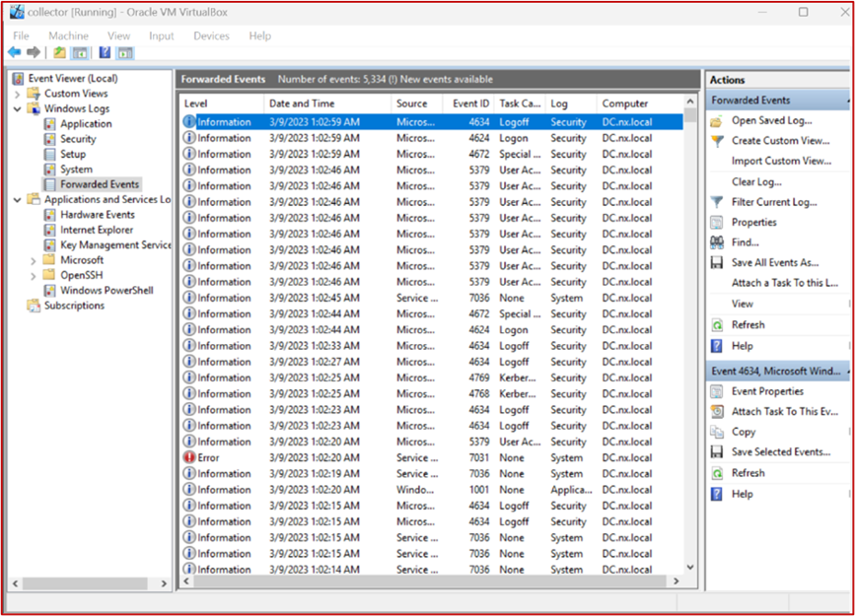This screenshot has width=855, height=616.
Task: Open the Setup log
Action: (73, 155)
